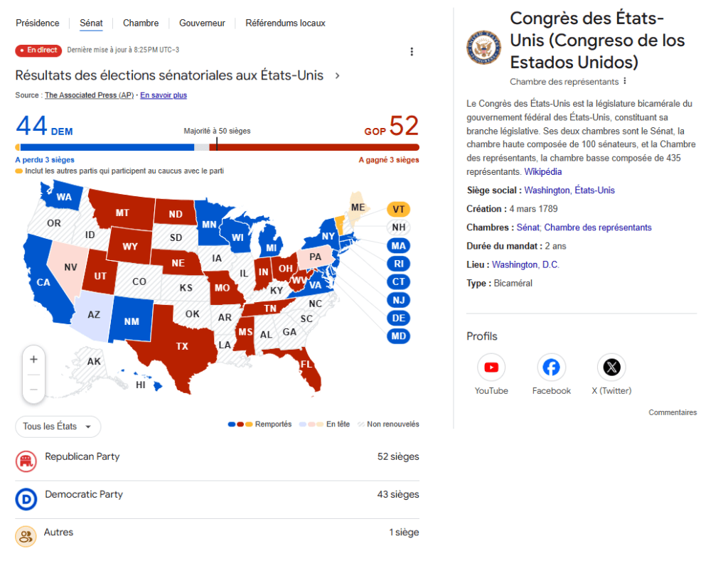Screen dimensions: 728x563
Task: Select the VT state bubble
Action: click(x=399, y=210)
